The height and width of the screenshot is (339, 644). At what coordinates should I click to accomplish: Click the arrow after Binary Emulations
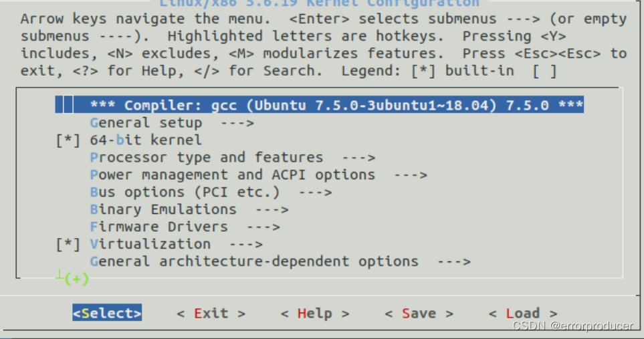pos(272,210)
